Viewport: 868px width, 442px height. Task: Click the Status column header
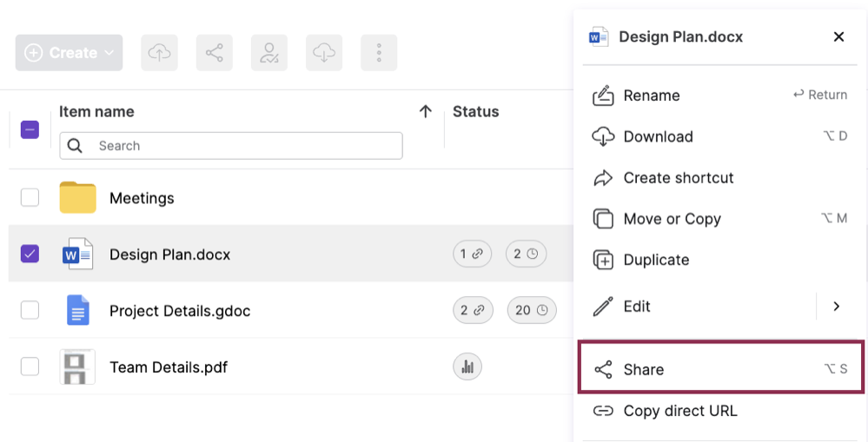[475, 112]
